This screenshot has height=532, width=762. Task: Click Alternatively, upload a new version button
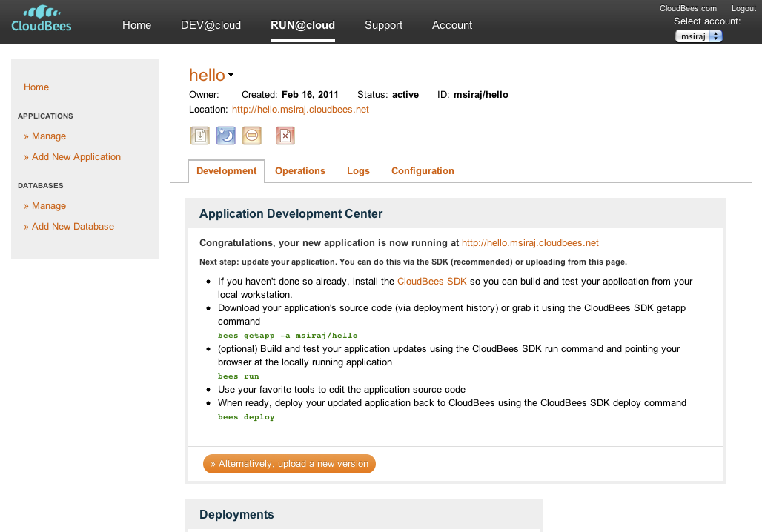tap(289, 464)
